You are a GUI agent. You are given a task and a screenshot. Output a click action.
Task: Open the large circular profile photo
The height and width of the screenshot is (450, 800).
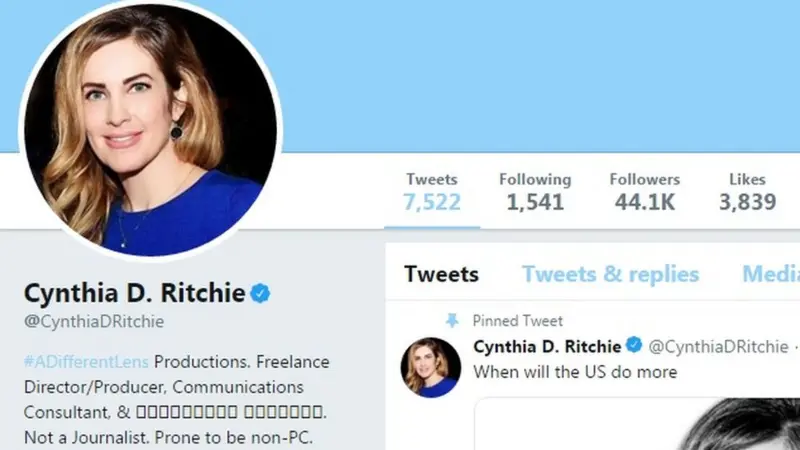(151, 130)
